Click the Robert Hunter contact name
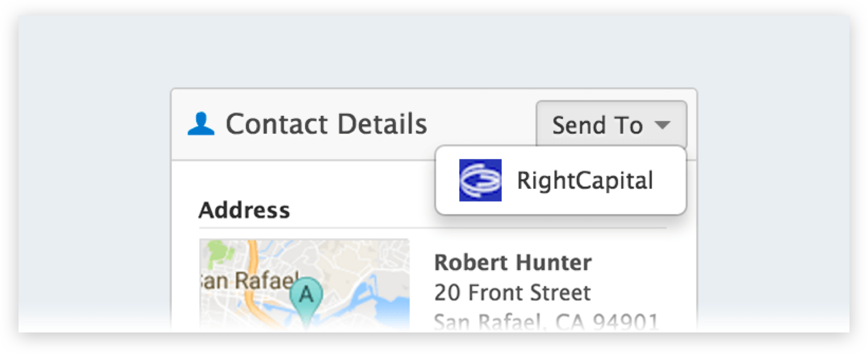868x354 pixels. pos(512,263)
